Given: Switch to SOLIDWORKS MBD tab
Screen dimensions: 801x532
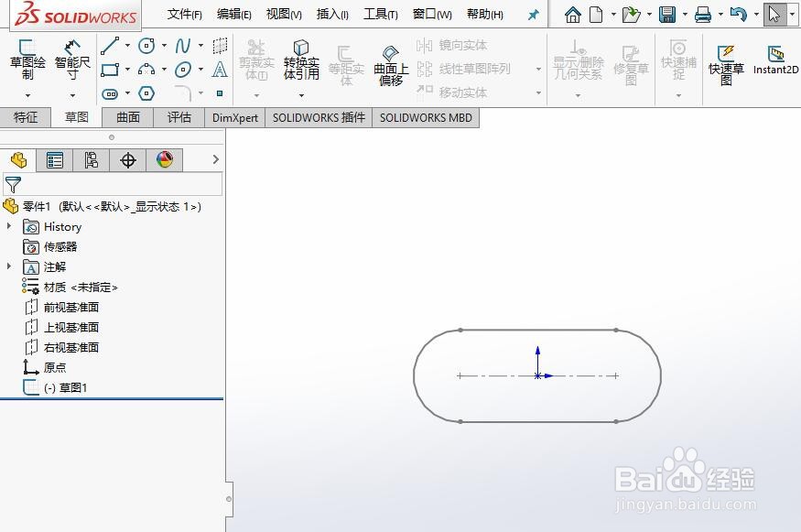Looking at the screenshot, I should (x=426, y=117).
